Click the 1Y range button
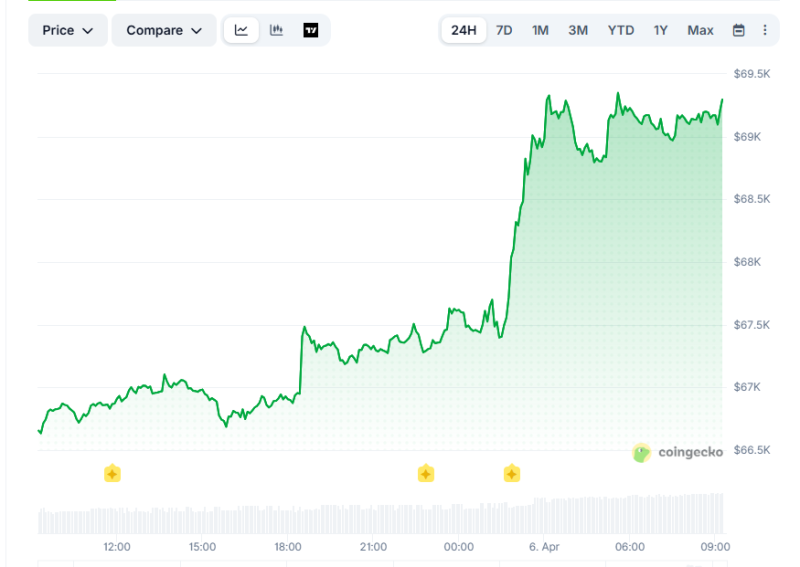This screenshot has width=800, height=567. click(661, 30)
